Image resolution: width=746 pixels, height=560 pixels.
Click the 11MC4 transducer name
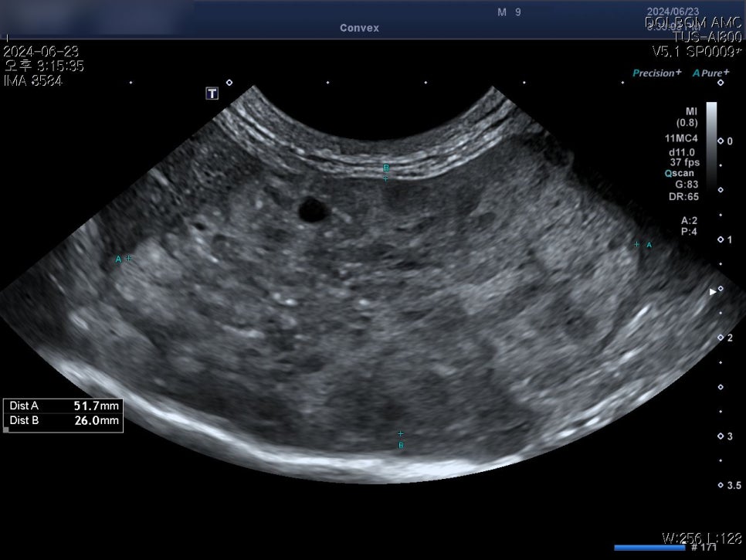click(x=681, y=138)
